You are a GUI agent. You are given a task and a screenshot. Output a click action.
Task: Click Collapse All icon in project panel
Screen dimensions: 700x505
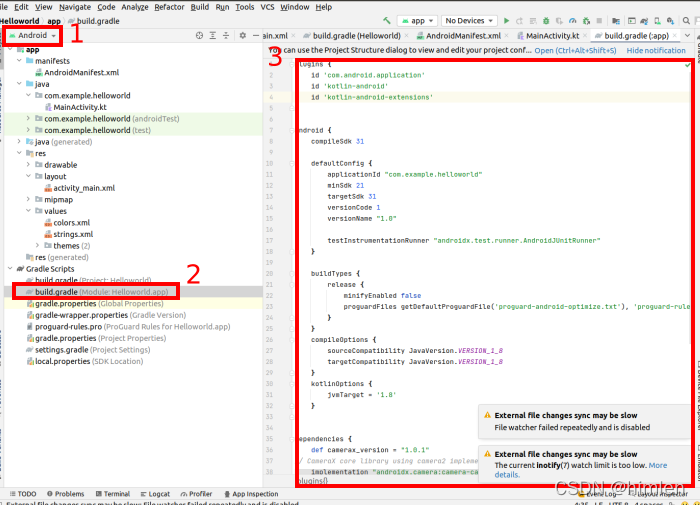[x=226, y=35]
